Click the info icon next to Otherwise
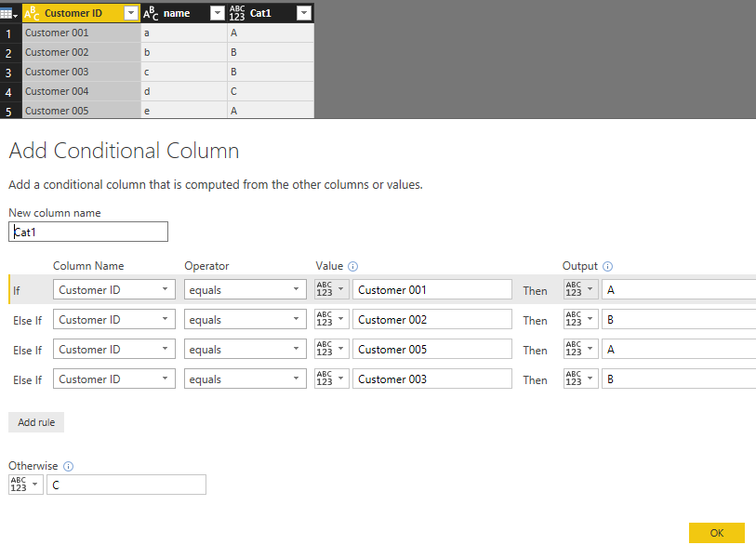Viewport: 756px width, 545px height. [69, 466]
